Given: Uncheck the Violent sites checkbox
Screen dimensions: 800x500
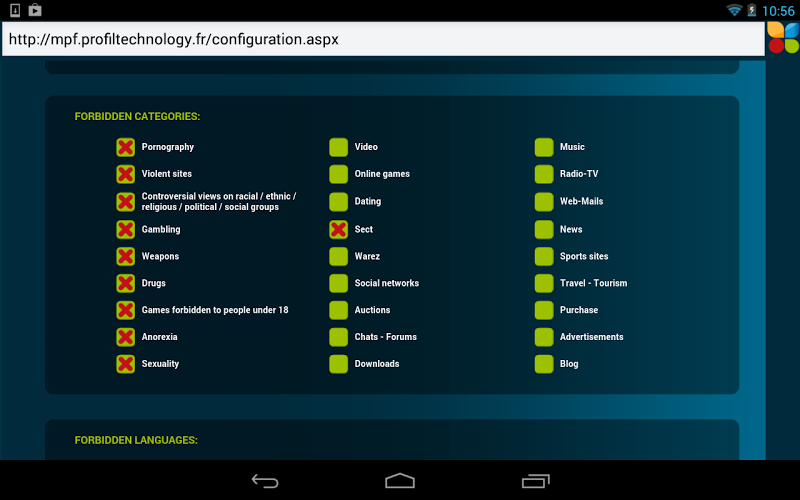Looking at the screenshot, I should point(126,174).
